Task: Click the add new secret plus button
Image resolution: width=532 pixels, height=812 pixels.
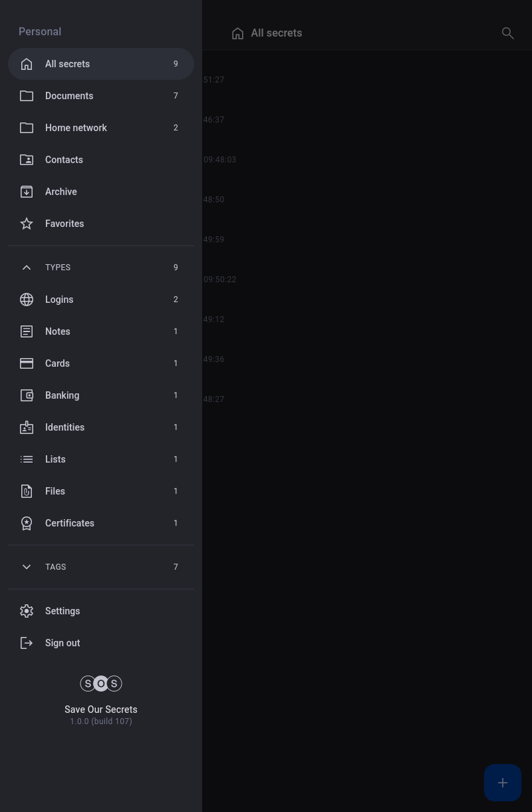Action: coord(502,783)
